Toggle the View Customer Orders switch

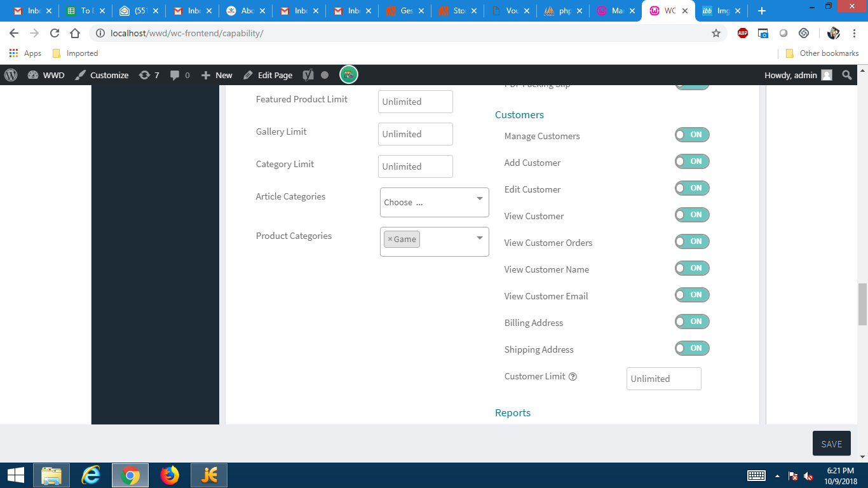(692, 241)
